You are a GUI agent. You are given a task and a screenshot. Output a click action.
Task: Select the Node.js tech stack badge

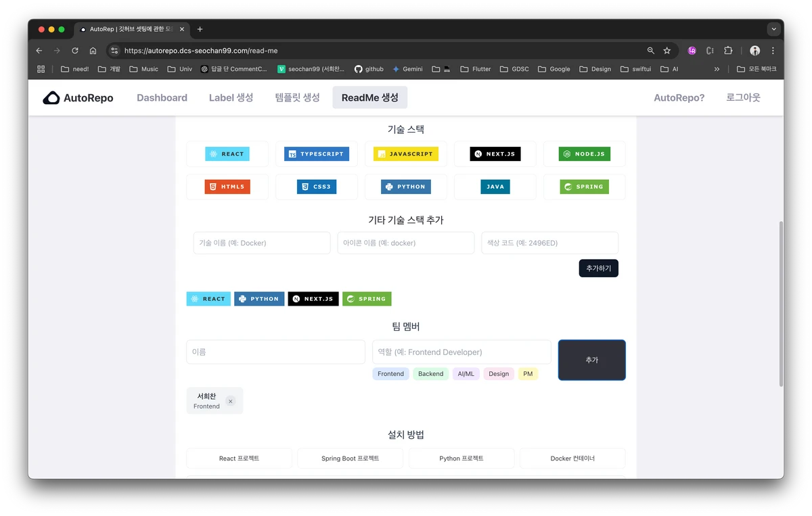[x=585, y=154]
